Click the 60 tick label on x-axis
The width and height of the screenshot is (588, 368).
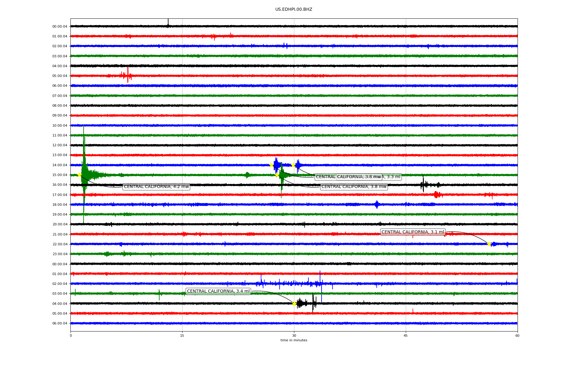[x=517, y=335]
